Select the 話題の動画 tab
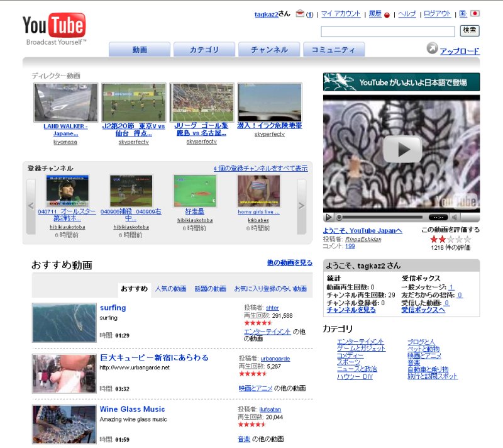This screenshot has width=503, height=448. pyautogui.click(x=211, y=289)
